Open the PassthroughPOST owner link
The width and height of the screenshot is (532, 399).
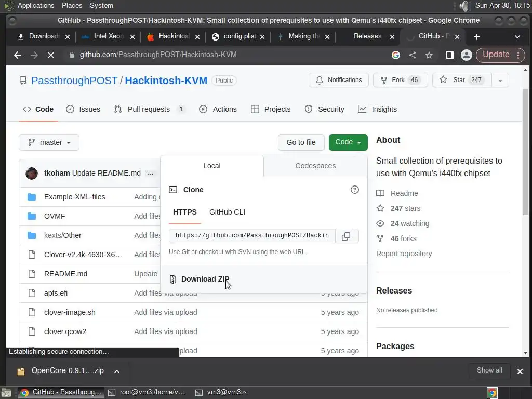coord(74,81)
